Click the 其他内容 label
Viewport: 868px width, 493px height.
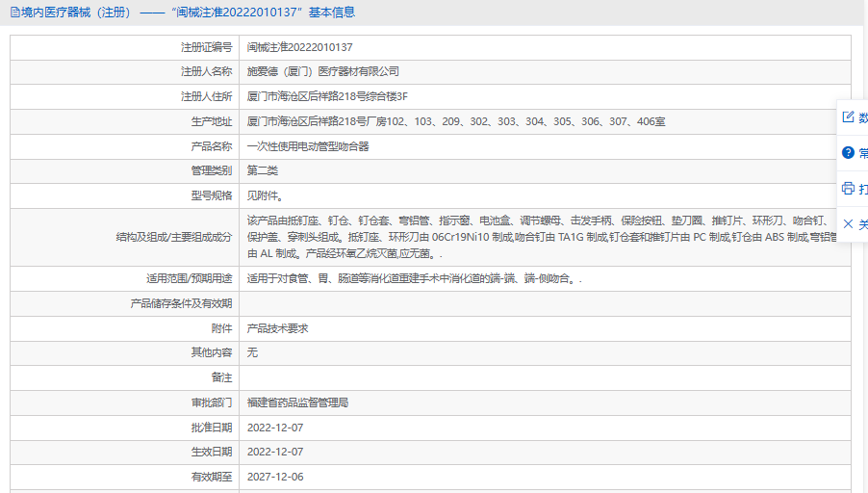[x=212, y=352]
